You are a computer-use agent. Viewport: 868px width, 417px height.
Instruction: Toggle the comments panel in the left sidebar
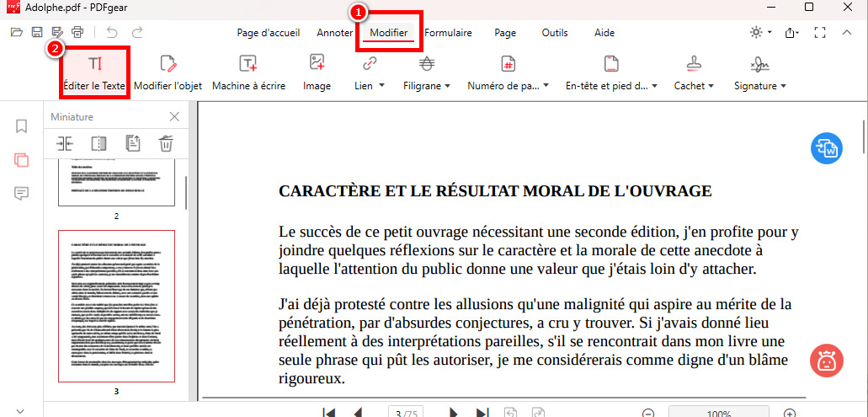[22, 193]
